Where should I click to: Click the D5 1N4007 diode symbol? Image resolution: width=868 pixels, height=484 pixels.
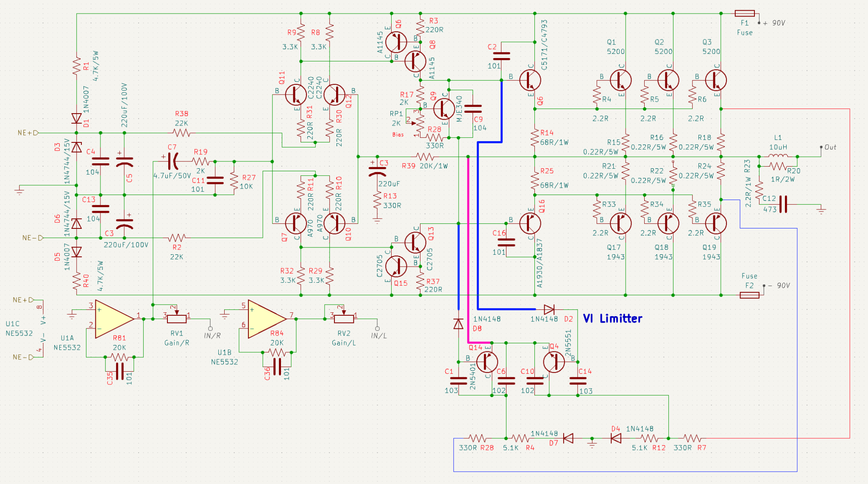pos(76,252)
